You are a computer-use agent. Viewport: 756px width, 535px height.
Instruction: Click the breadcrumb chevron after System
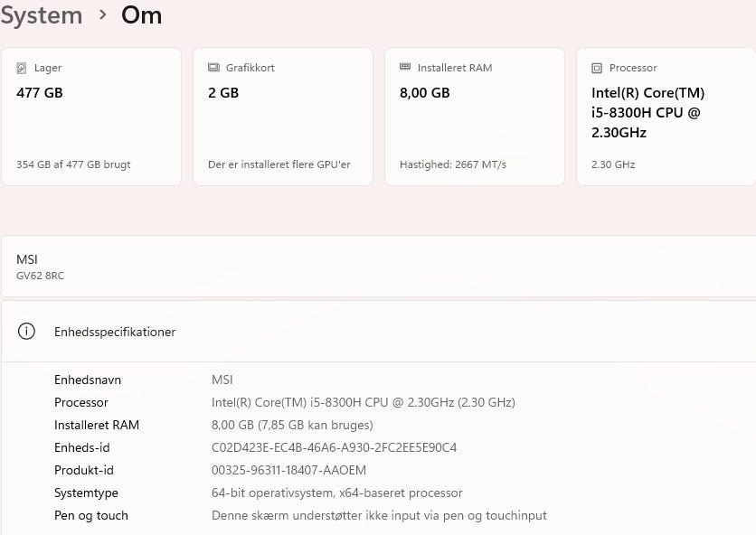click(x=102, y=15)
